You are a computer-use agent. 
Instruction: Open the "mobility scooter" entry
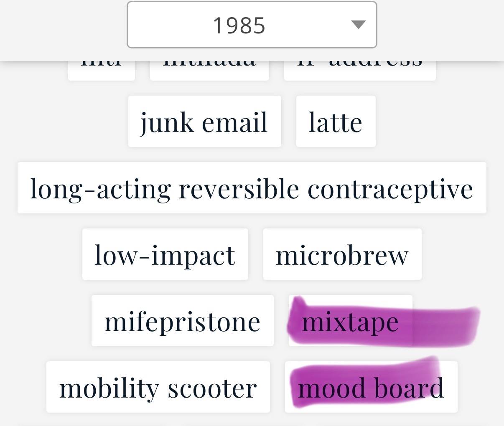[x=158, y=387]
